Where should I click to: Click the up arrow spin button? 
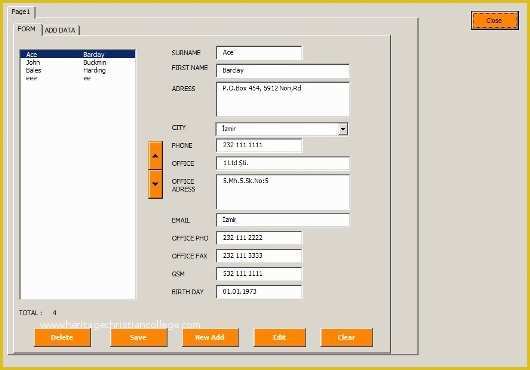pos(155,155)
